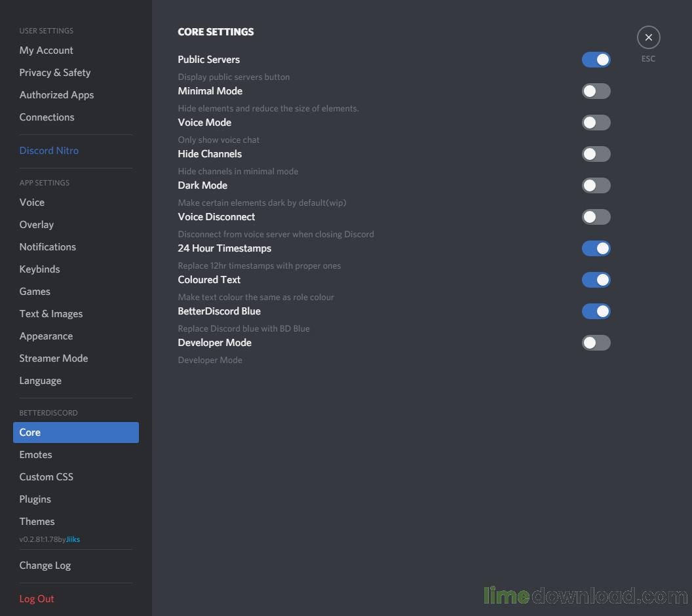The width and height of the screenshot is (692, 616).
Task: Enable the Minimal Mode toggle
Action: pos(596,91)
